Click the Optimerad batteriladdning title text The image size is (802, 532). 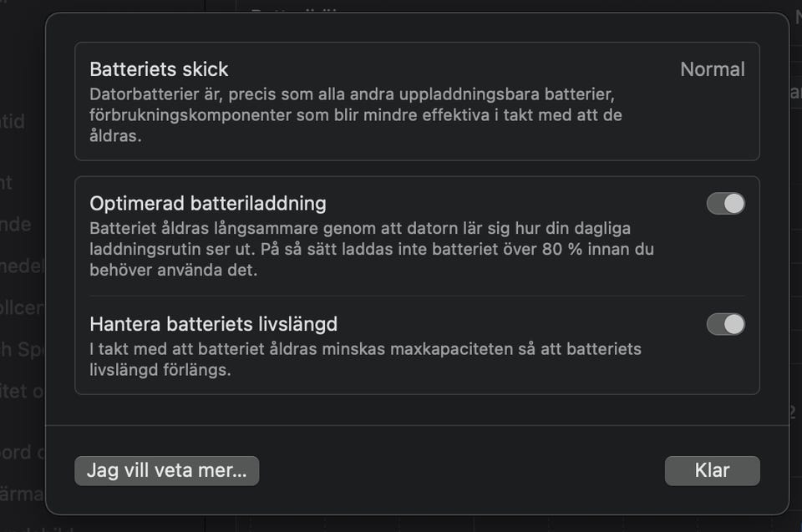coord(207,203)
